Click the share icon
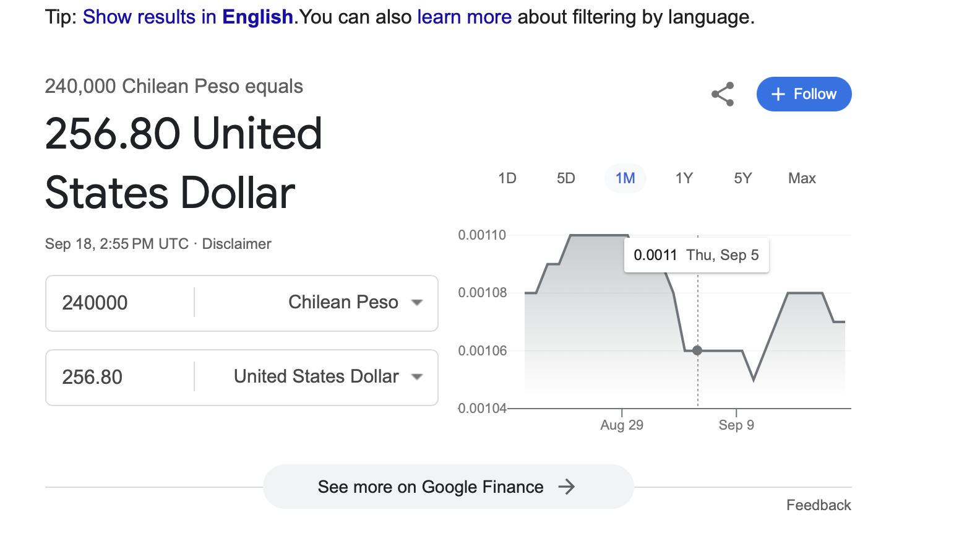This screenshot has height=551, width=980. point(723,94)
